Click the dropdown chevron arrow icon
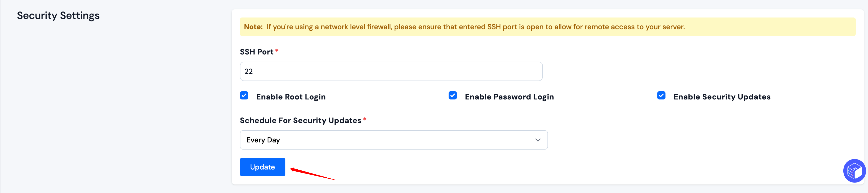868x193 pixels. [538, 140]
